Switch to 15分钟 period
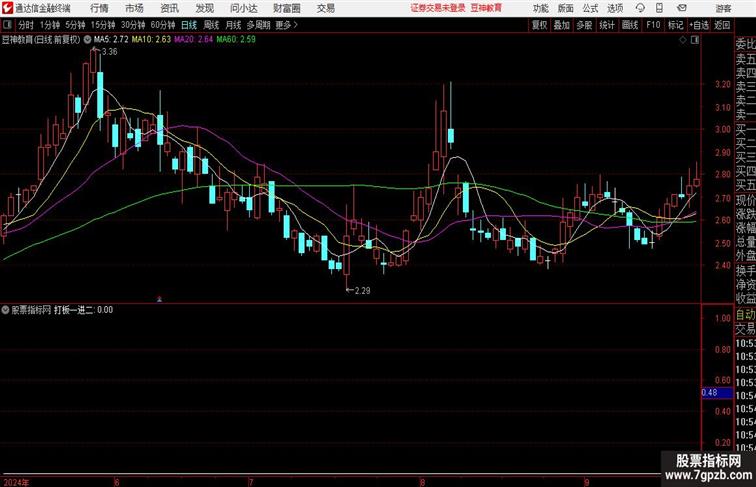Screen dimensions: 756x487 pos(103,25)
